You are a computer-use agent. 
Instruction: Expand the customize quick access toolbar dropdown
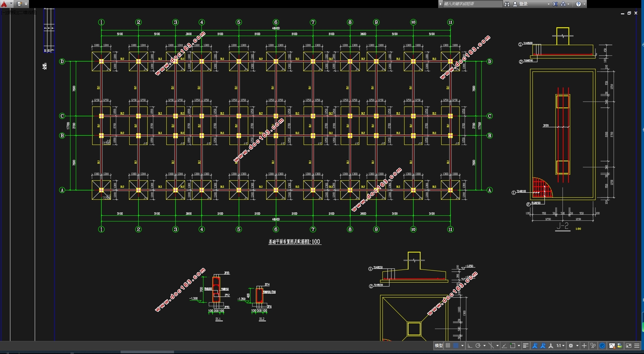click(26, 4)
